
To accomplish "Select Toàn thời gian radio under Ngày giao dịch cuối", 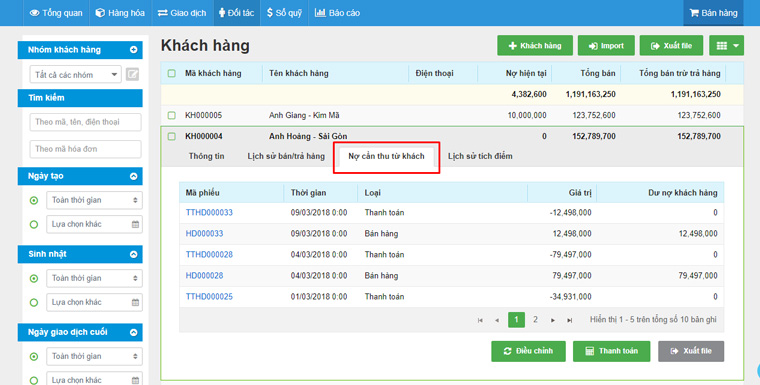I will pos(34,356).
